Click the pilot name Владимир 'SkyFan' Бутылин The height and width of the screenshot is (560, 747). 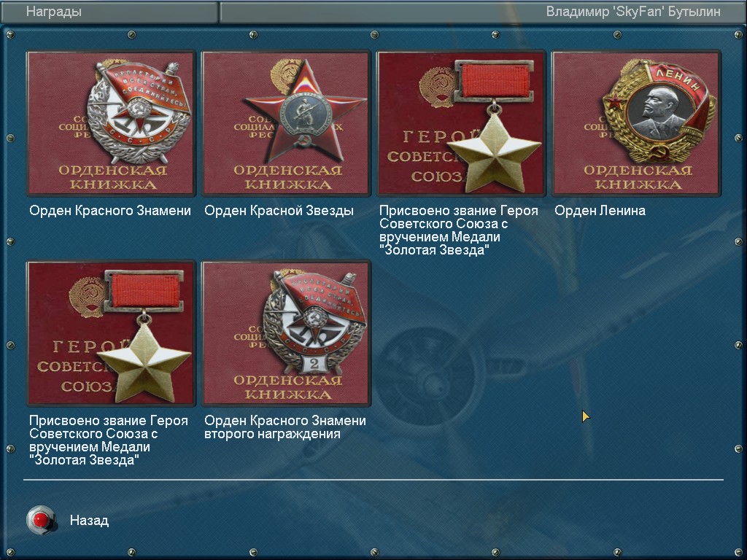pos(633,12)
